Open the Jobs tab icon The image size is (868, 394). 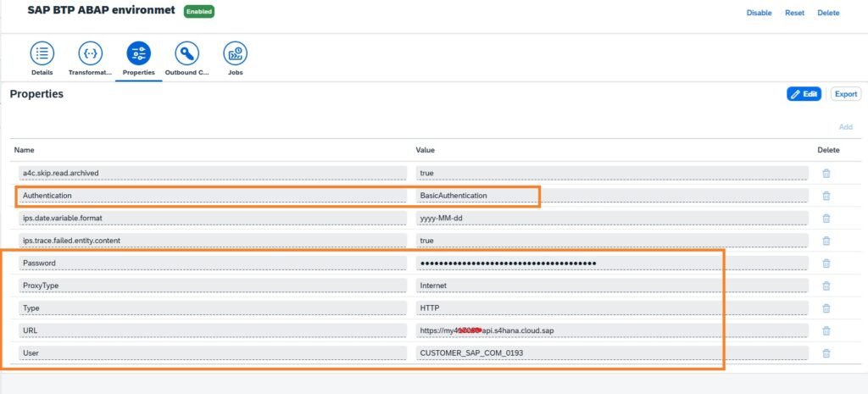pos(235,53)
